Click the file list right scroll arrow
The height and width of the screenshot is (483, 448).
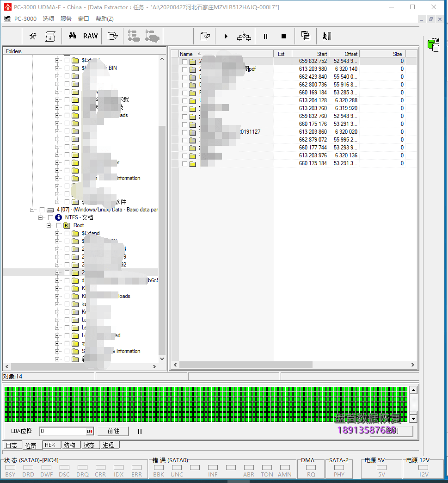point(412,365)
